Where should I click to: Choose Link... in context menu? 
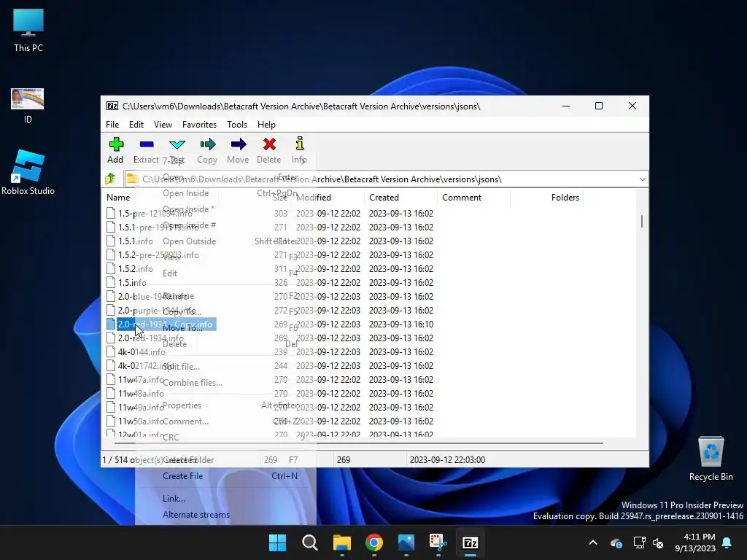[226, 498]
